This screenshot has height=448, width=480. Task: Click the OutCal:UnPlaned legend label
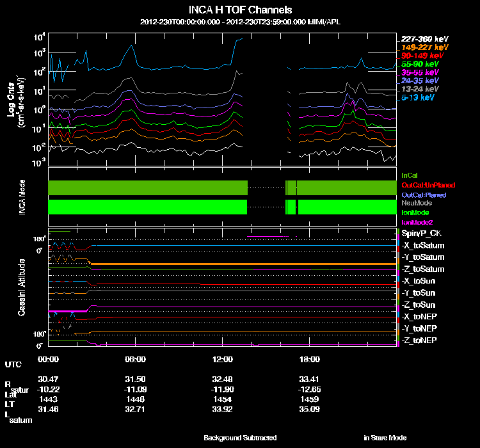coord(423,184)
